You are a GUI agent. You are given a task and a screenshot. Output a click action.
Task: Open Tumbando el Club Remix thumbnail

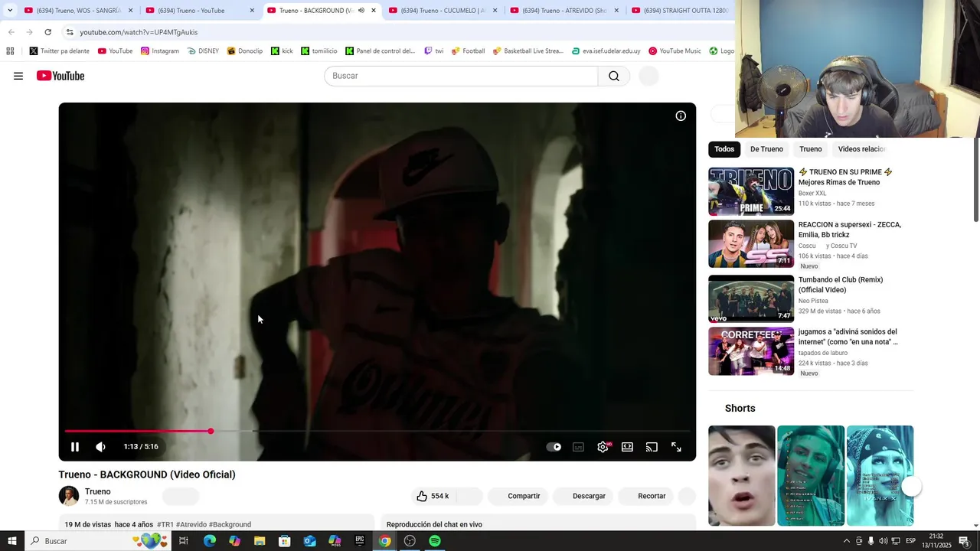(x=751, y=299)
